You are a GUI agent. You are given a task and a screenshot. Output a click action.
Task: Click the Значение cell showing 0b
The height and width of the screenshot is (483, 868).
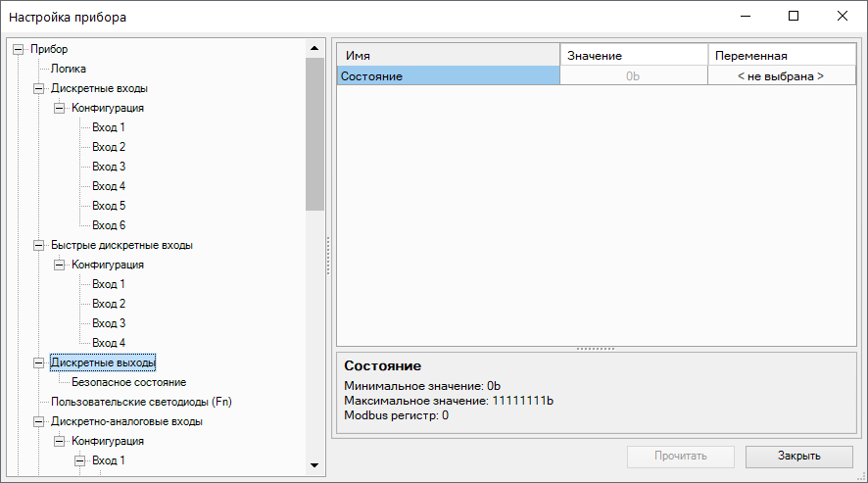(x=633, y=76)
